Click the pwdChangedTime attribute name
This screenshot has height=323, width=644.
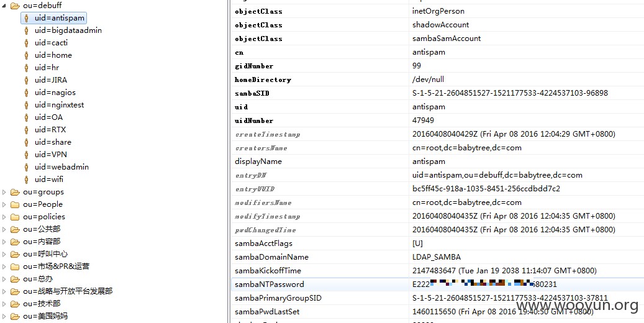(265, 230)
